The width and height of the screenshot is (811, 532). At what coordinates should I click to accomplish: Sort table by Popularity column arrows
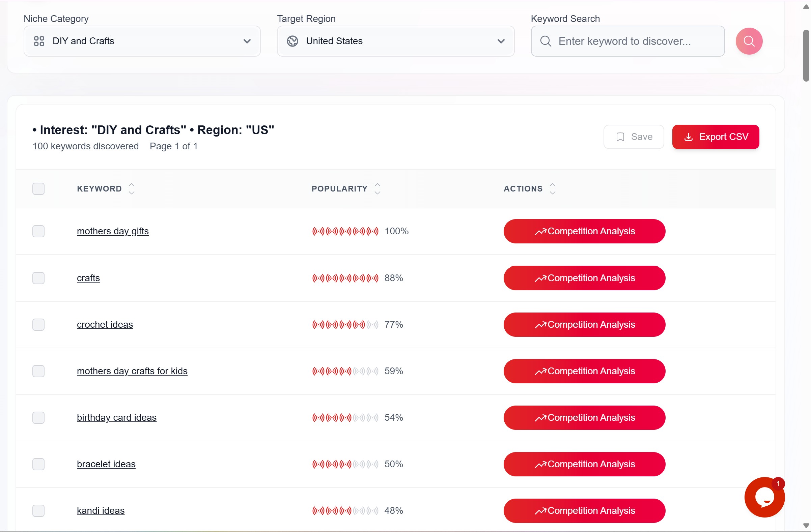(377, 189)
